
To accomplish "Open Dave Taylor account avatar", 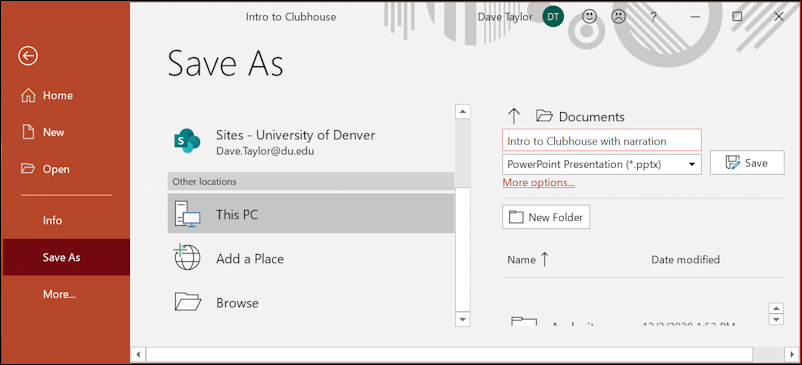I will pyautogui.click(x=553, y=17).
